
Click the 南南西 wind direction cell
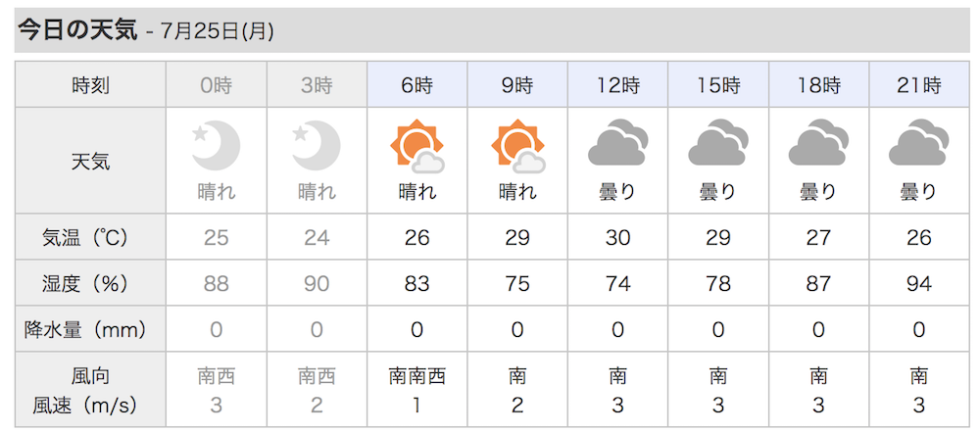click(416, 377)
